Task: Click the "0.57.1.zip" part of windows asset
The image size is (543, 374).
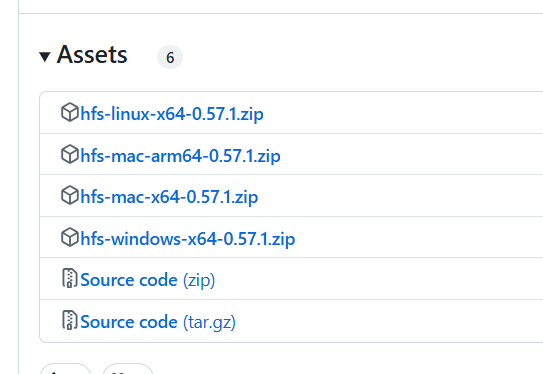Action: click(x=259, y=239)
